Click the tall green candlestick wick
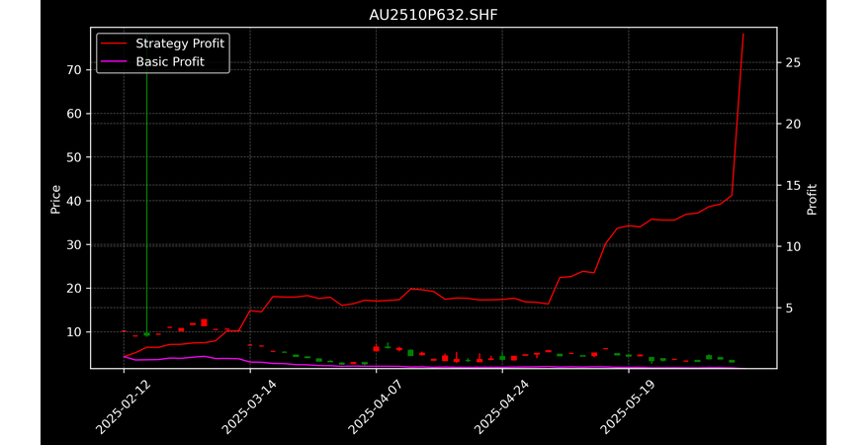The image size is (868, 445). click(146, 202)
